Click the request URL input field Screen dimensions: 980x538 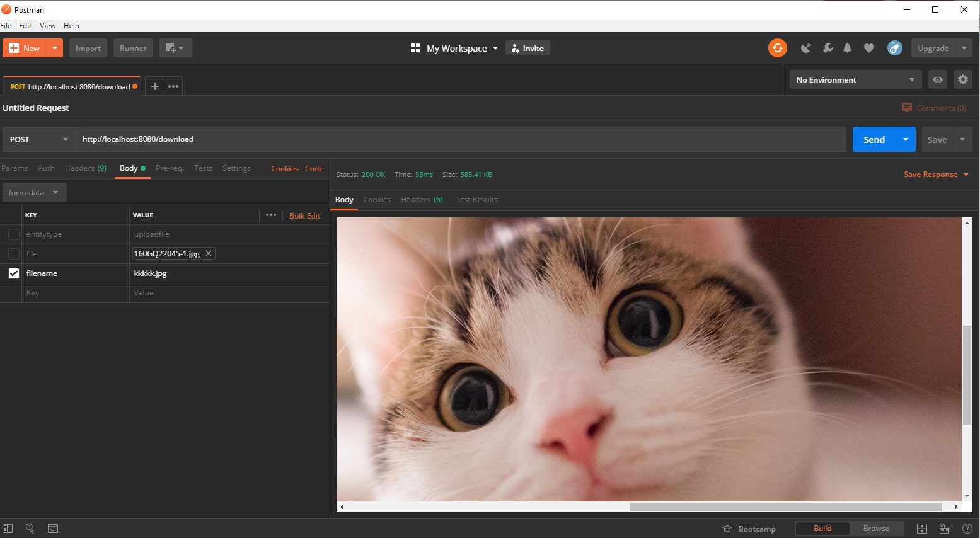[461, 139]
